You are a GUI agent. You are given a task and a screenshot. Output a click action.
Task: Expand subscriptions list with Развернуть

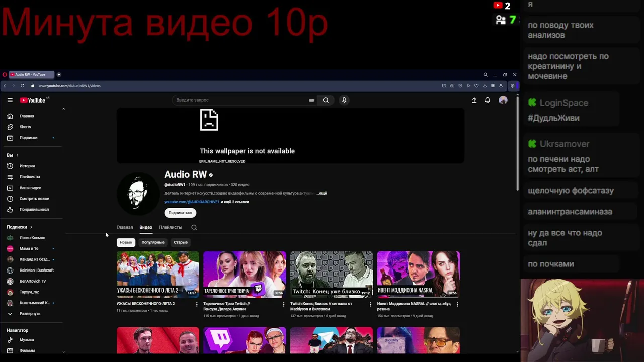coord(31,314)
